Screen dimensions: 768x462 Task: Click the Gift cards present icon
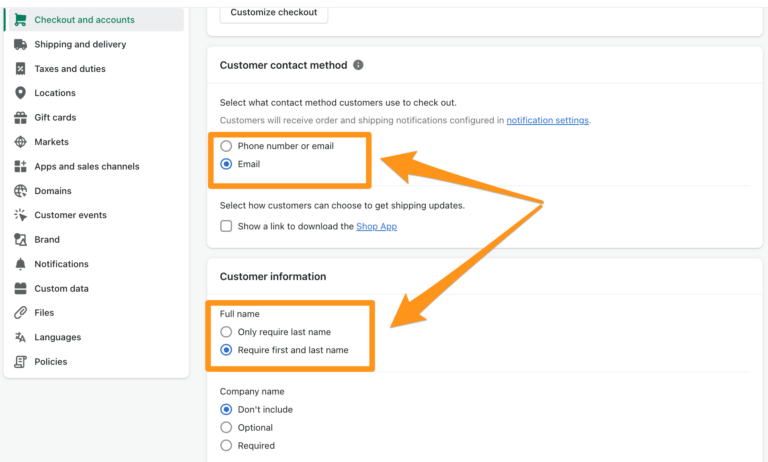coord(20,117)
